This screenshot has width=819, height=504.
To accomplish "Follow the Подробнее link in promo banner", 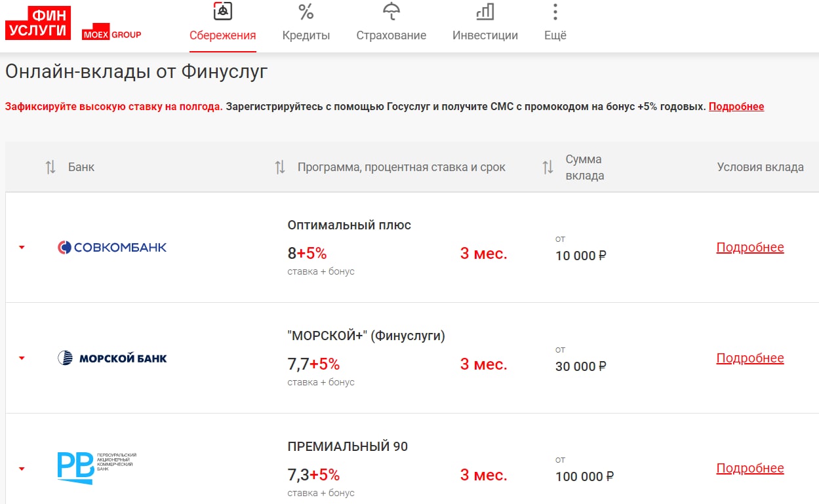I will coord(736,106).
